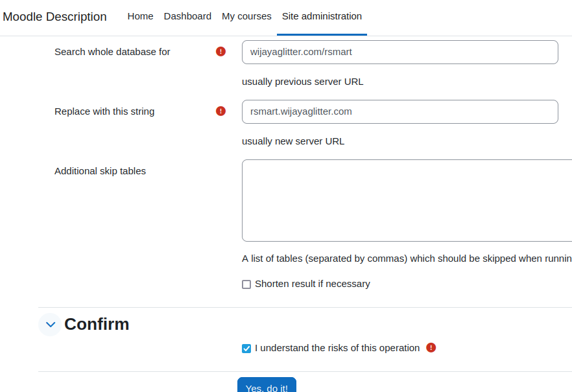572x392 pixels.
Task: Click the Confirm section heading
Action: 97,324
